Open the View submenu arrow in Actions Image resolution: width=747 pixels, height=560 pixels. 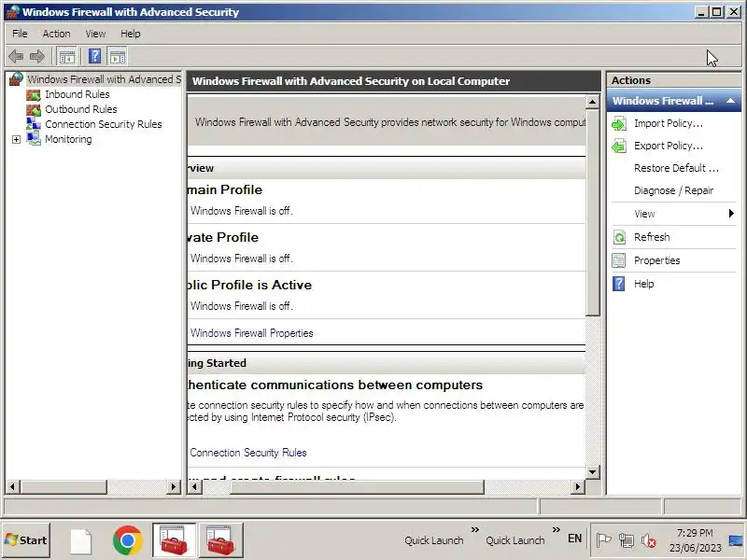click(731, 214)
